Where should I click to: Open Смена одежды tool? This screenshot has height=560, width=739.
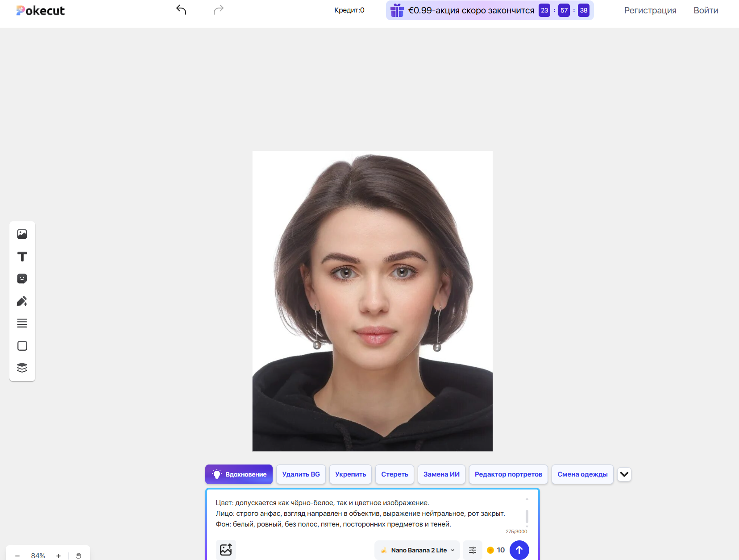click(x=582, y=474)
